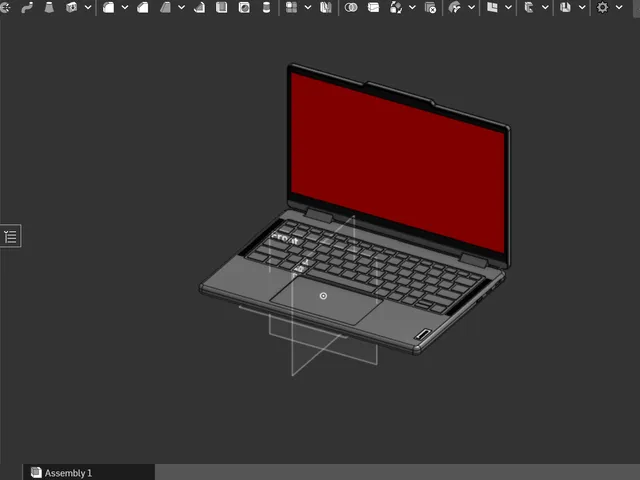Select the External thread cylinder tool
The height and width of the screenshot is (480, 640).
pyautogui.click(x=266, y=7)
